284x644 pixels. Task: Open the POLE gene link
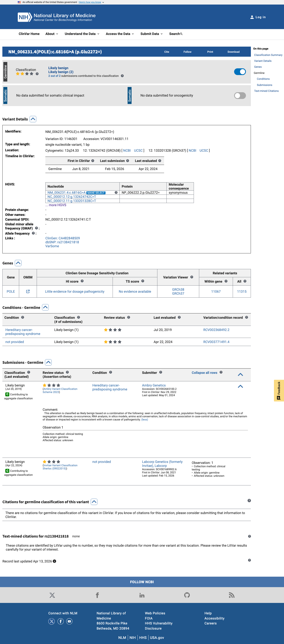pos(11,291)
